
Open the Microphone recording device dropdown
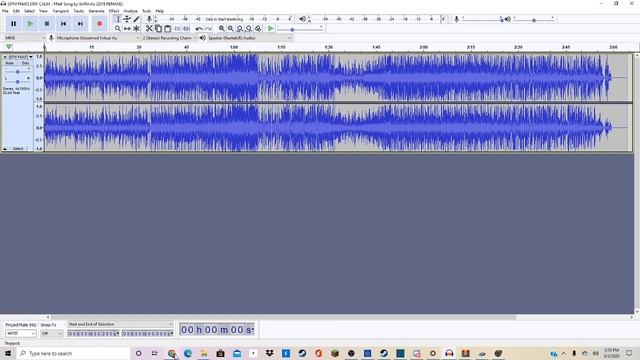click(98, 38)
